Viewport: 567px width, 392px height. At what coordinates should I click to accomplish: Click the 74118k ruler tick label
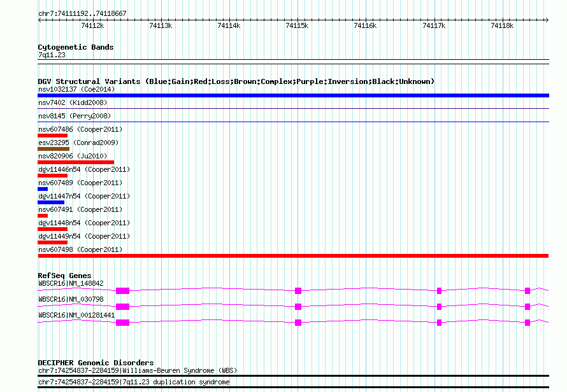(x=502, y=26)
